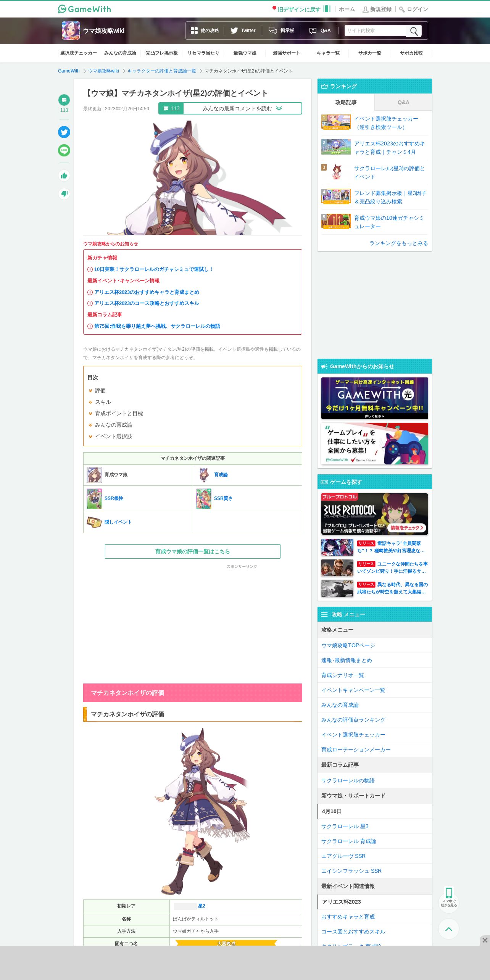The height and width of the screenshot is (980, 490).
Task: Open 完凸フレ掲示板 nav item
Action: pyautogui.click(x=162, y=53)
